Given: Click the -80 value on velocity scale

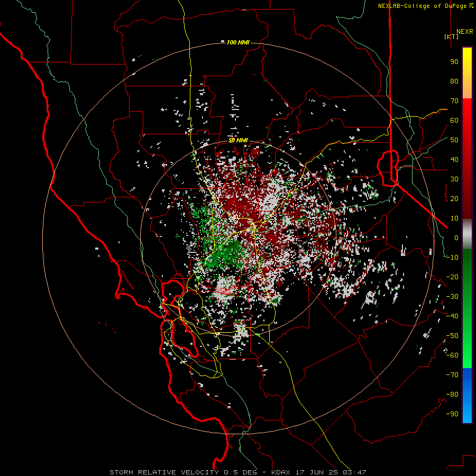Looking at the screenshot, I should pyautogui.click(x=452, y=395).
